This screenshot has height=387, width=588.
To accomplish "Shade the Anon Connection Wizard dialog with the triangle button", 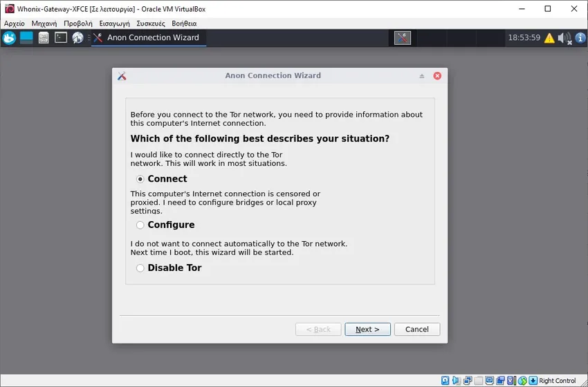I will (x=422, y=76).
